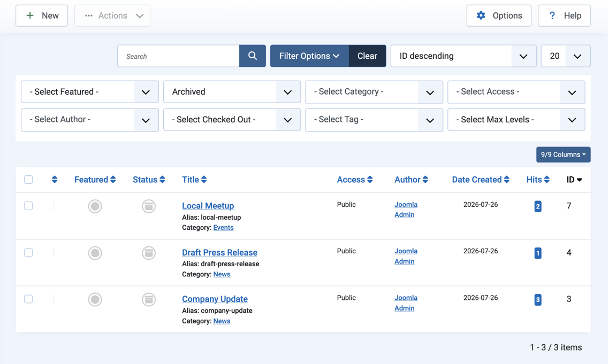
Task: Click drag handle dots for Local Meetup row
Action: [54, 206]
